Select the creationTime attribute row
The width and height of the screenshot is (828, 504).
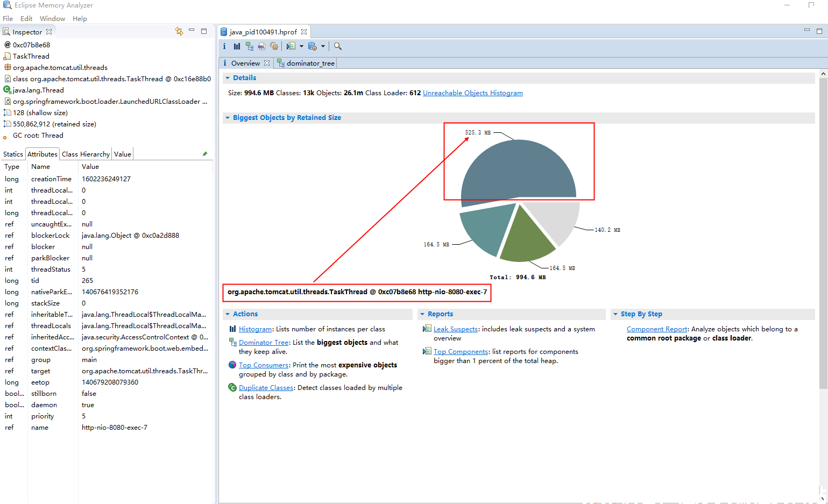point(107,179)
